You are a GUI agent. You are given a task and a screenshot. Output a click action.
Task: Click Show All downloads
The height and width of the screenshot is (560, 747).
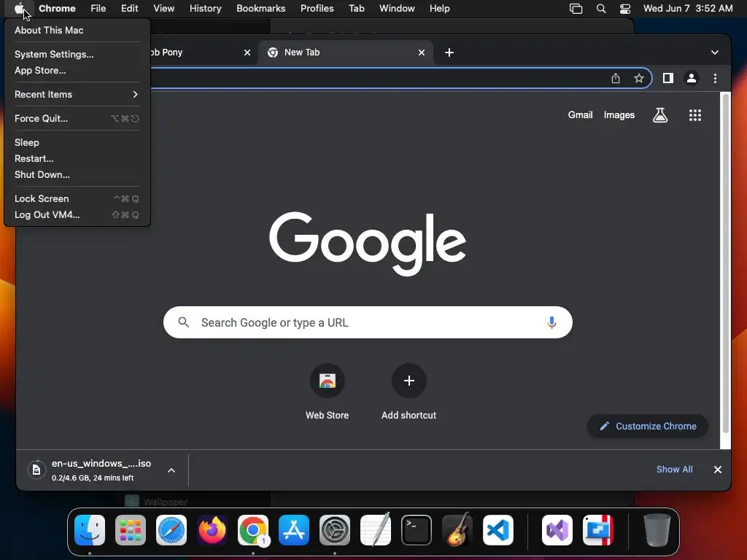[x=674, y=470]
